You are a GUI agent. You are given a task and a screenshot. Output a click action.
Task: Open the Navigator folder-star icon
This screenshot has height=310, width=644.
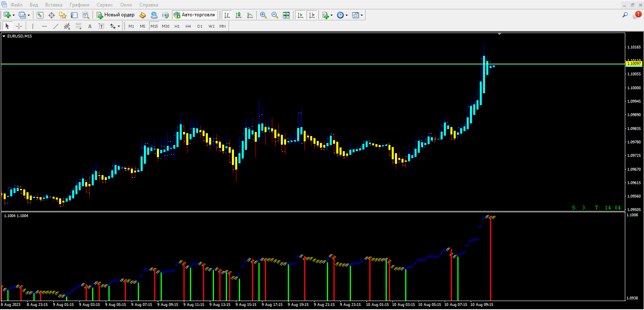(x=63, y=15)
